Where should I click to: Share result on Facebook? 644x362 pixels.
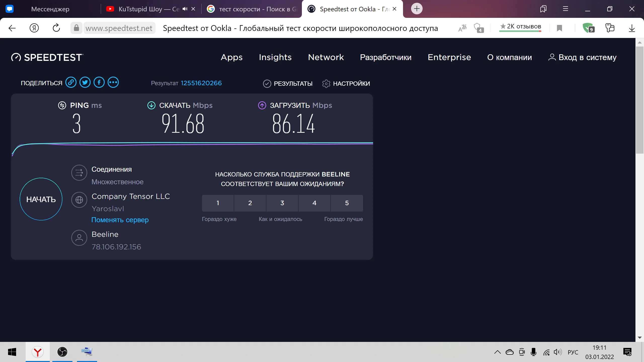(x=99, y=82)
